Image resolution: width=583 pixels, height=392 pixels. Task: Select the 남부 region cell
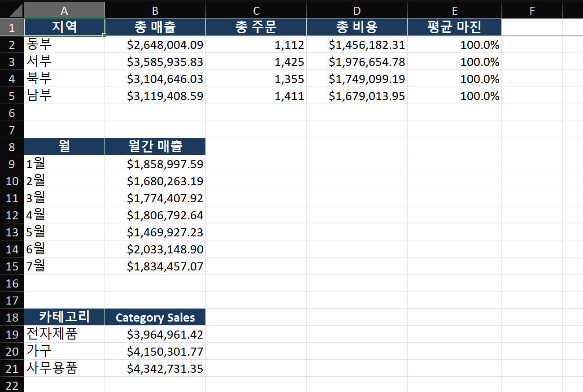tap(64, 96)
